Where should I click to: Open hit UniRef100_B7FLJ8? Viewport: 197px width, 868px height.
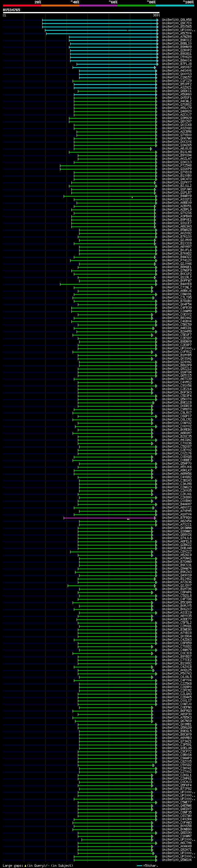[x=177, y=64]
